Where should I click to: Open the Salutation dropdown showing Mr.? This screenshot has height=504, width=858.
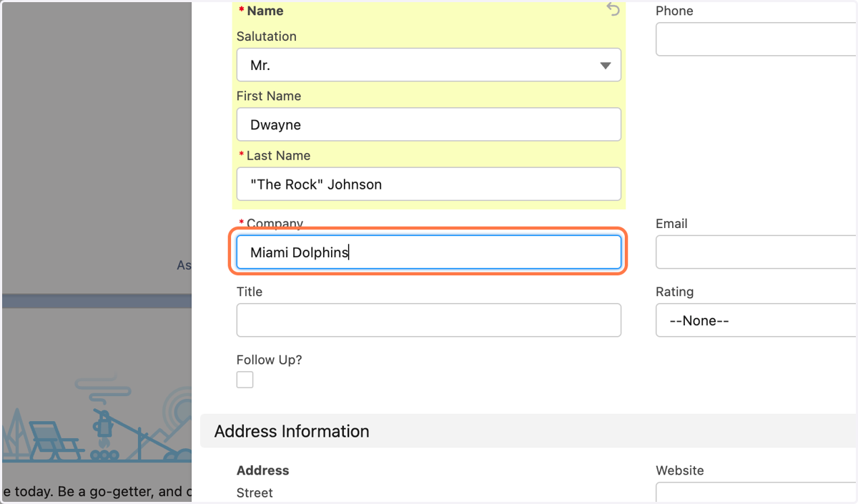(429, 65)
